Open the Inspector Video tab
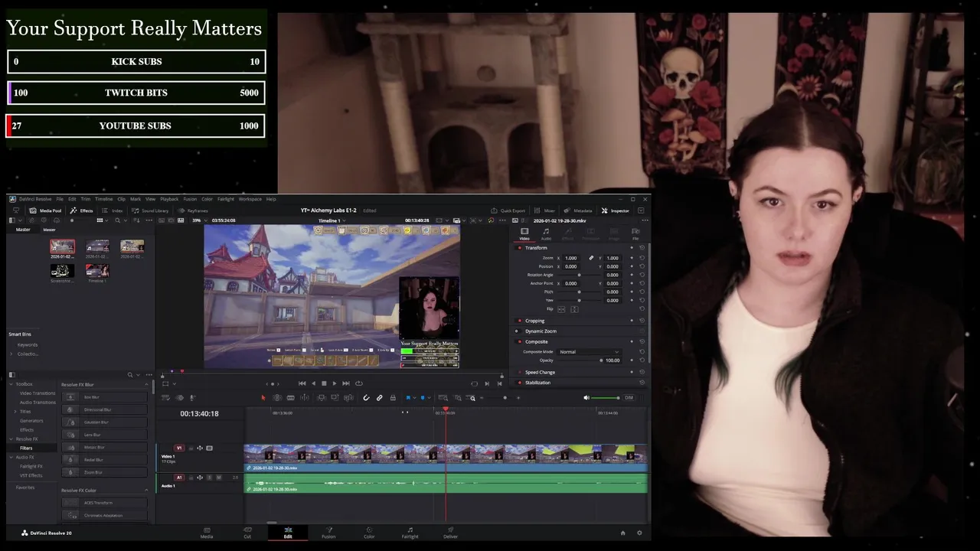 pos(524,233)
